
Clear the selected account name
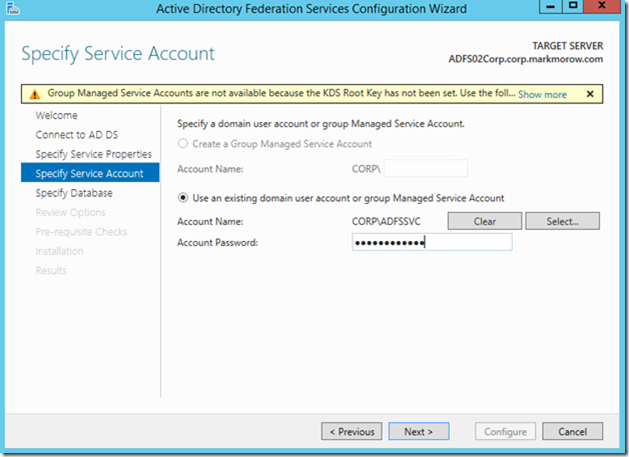pos(485,221)
